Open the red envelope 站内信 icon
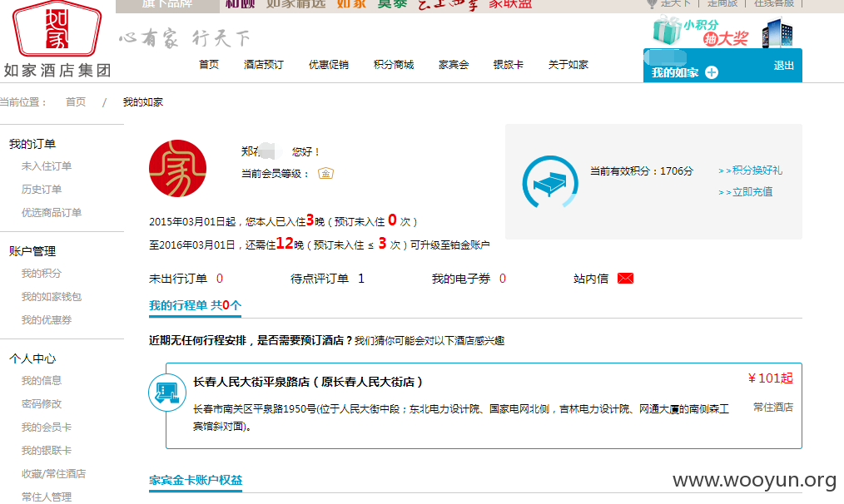This screenshot has height=504, width=844. [625, 278]
